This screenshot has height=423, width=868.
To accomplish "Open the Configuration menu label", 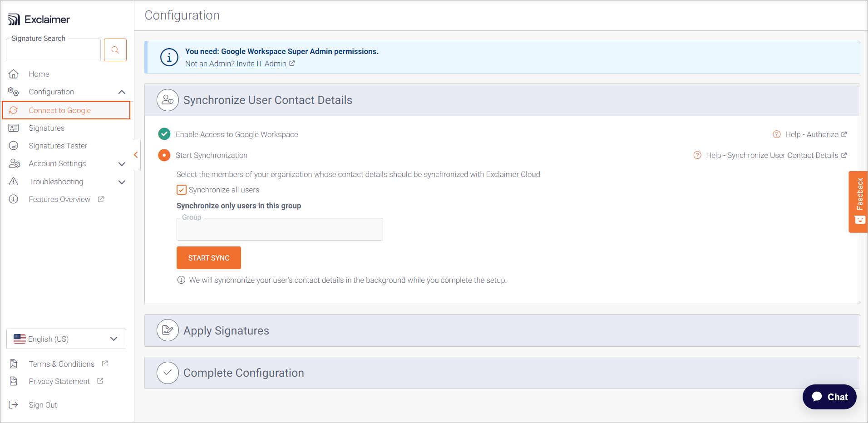I will [51, 92].
